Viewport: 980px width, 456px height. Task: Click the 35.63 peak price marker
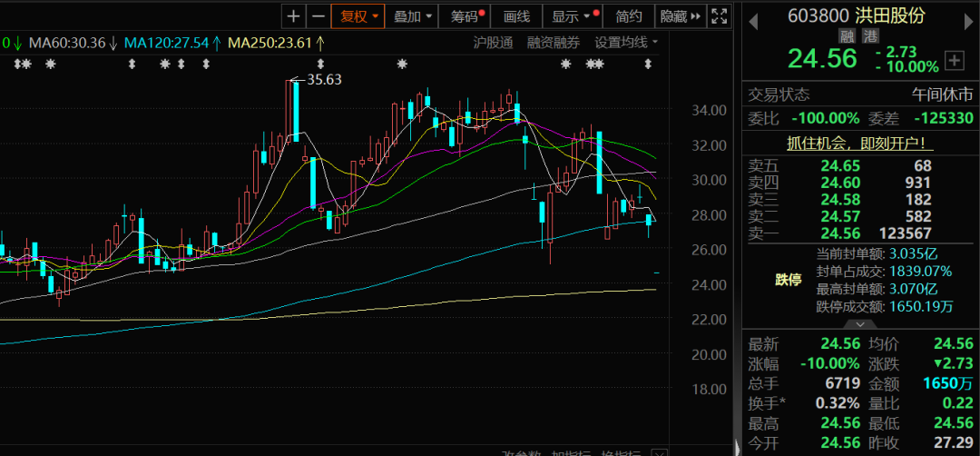[x=324, y=80]
